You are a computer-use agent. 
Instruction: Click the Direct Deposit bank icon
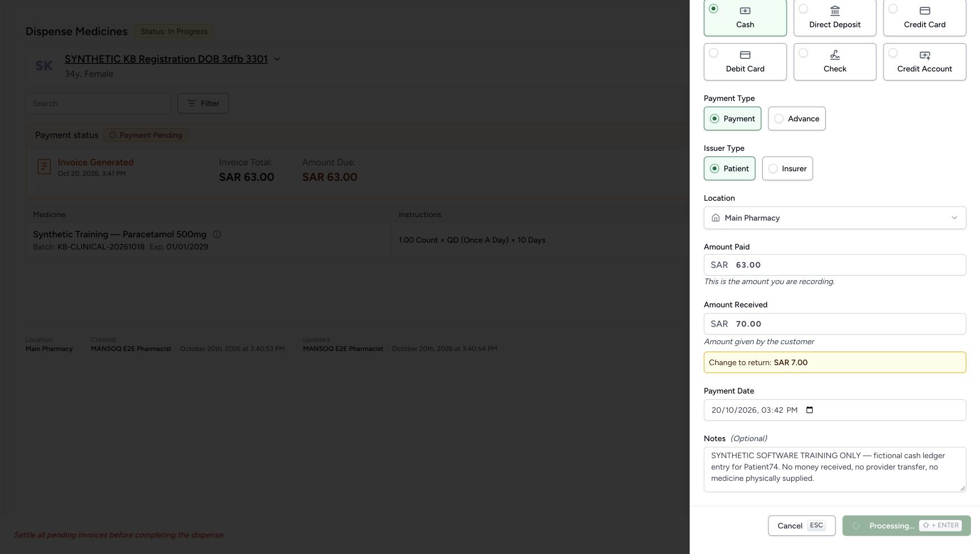[835, 11]
